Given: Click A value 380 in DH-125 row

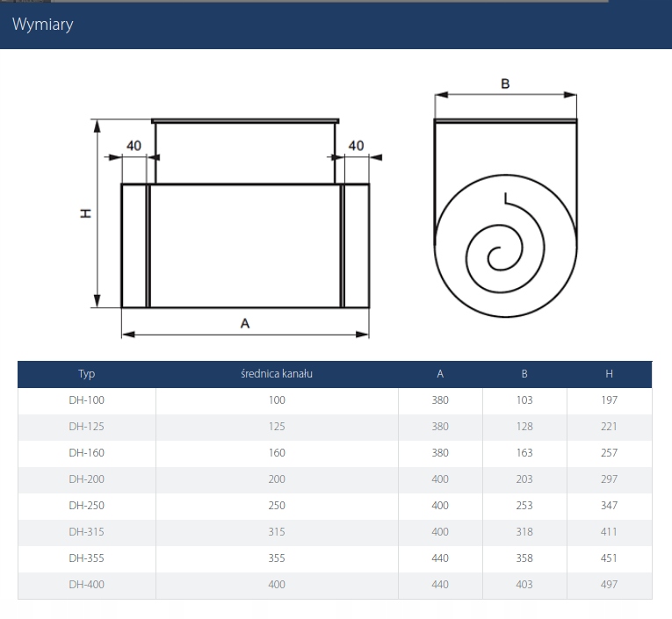Looking at the screenshot, I should coord(440,427).
